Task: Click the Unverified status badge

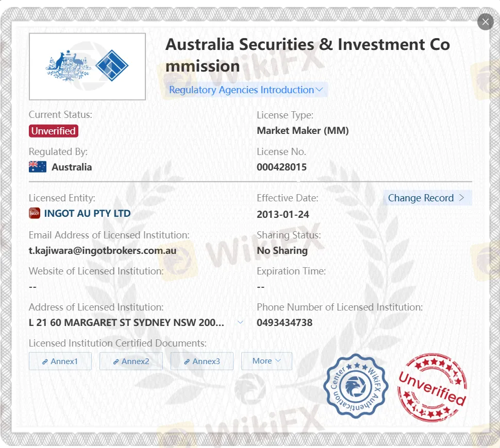Action: pos(53,131)
